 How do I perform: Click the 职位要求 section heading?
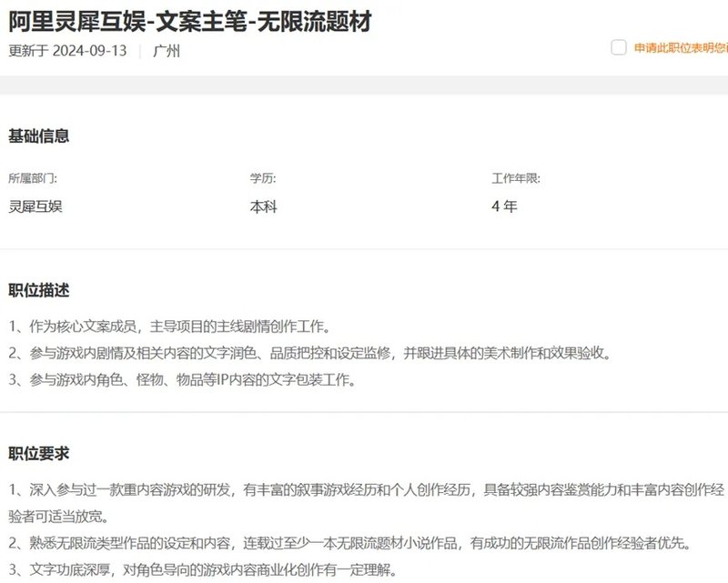(38, 454)
